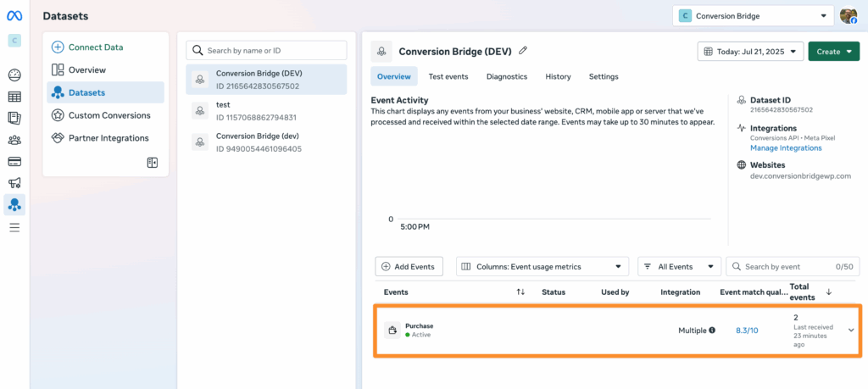
Task: Click the icon of the test dataset
Action: [x=200, y=111]
